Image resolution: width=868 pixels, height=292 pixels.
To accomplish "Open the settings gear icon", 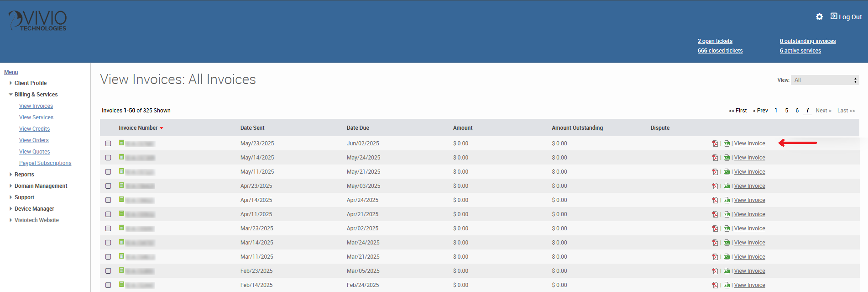I will pyautogui.click(x=819, y=17).
